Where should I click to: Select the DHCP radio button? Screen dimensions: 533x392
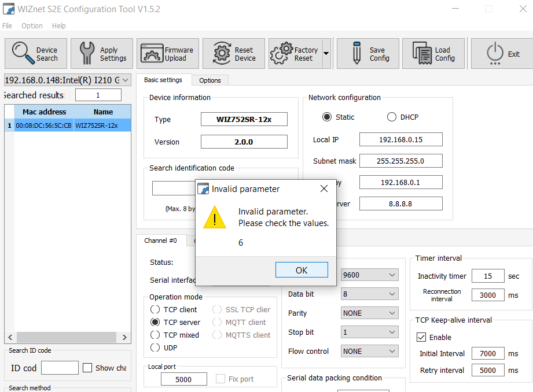(392, 117)
